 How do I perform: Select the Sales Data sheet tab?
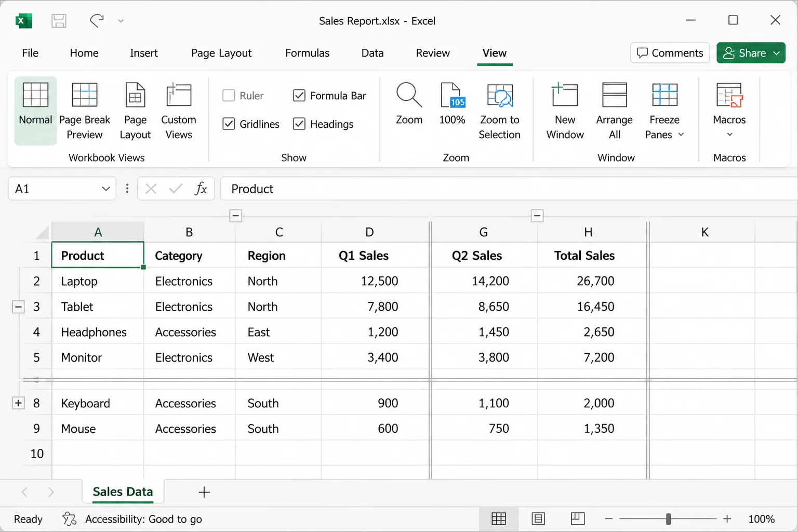(x=123, y=492)
